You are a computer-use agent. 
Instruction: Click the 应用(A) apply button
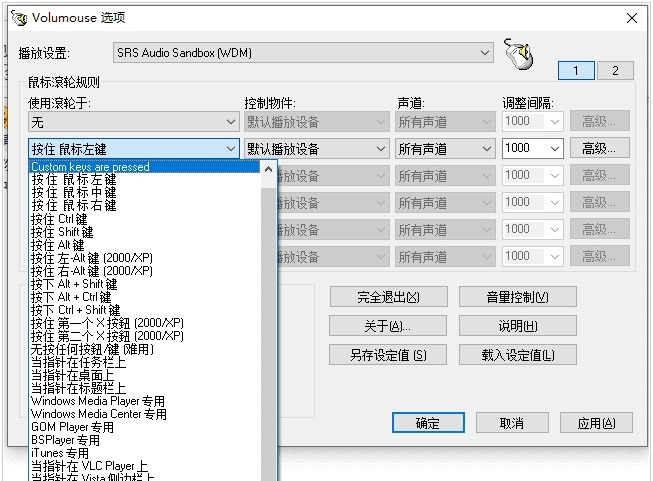[596, 423]
